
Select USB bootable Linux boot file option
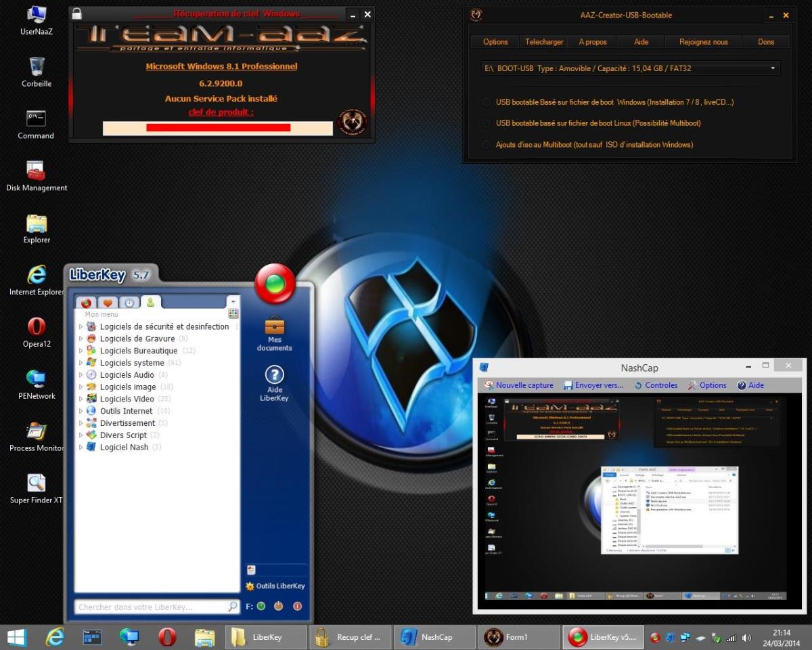(x=486, y=123)
